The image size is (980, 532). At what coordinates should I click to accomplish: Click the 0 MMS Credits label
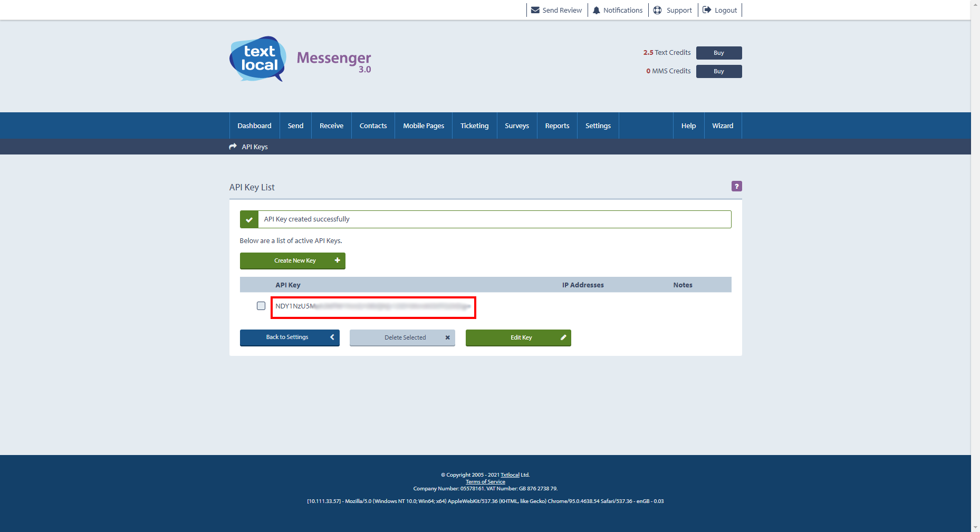tap(668, 71)
